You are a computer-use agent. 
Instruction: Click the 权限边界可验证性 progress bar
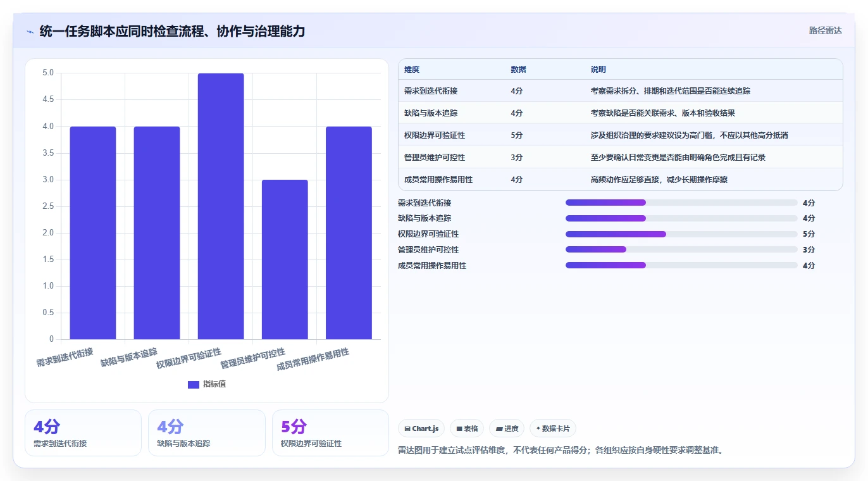pyautogui.click(x=681, y=234)
